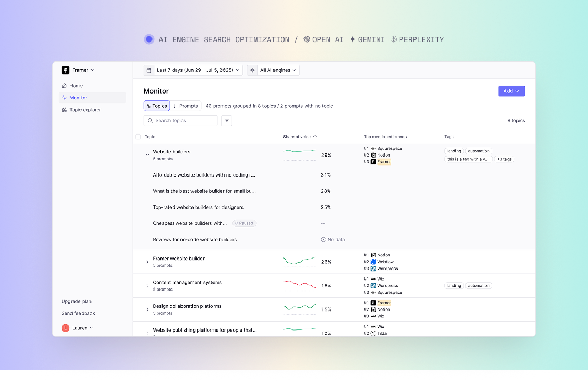
Task: Click Squarespace logo in Website builders row
Action: pyautogui.click(x=373, y=148)
